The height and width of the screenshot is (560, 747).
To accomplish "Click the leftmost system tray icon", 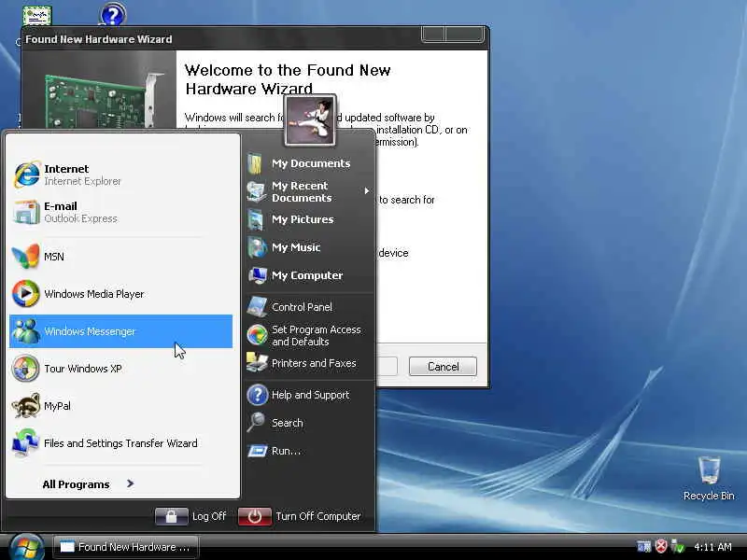I will pyautogui.click(x=644, y=547).
